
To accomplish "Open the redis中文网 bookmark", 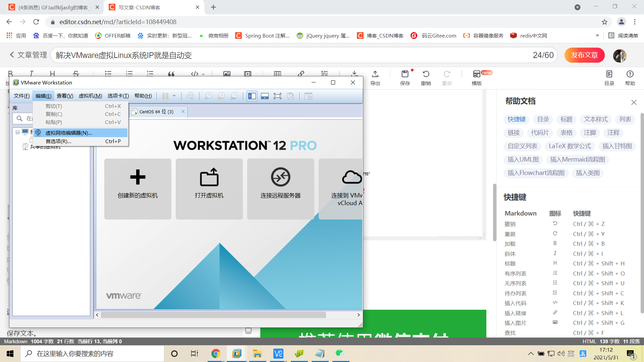I will point(528,36).
